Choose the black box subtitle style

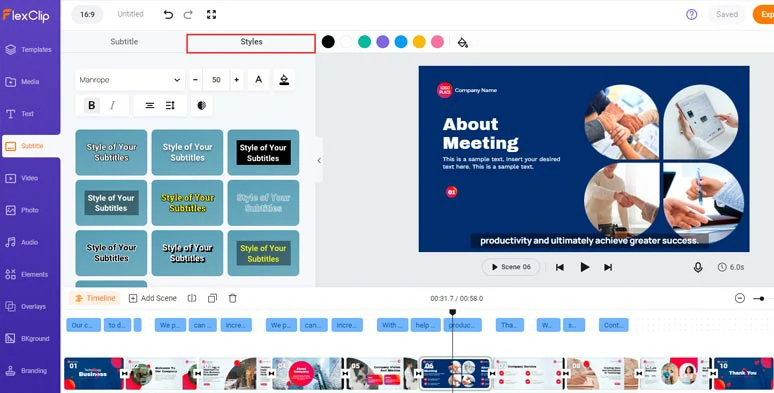(263, 153)
